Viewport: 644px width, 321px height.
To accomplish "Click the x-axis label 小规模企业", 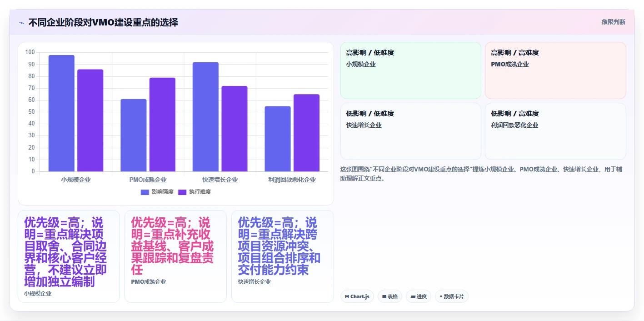I will click(x=76, y=180).
